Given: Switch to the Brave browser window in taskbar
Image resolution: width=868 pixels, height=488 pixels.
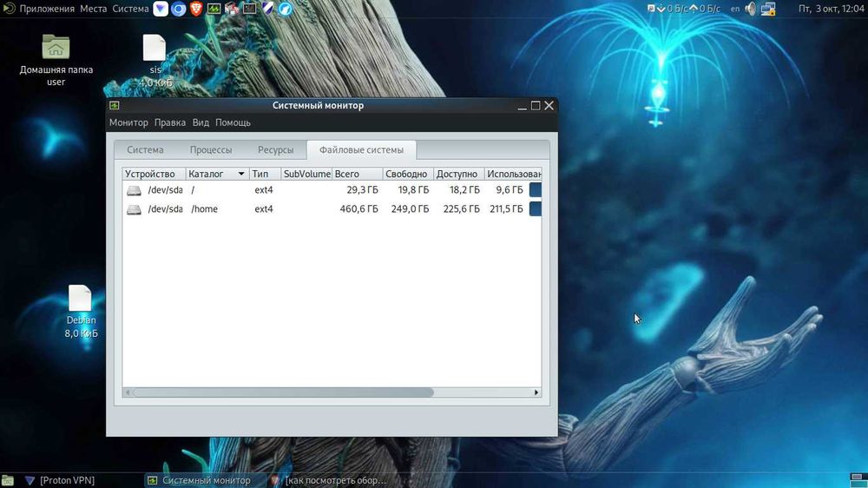Looking at the screenshot, I should click(x=328, y=480).
